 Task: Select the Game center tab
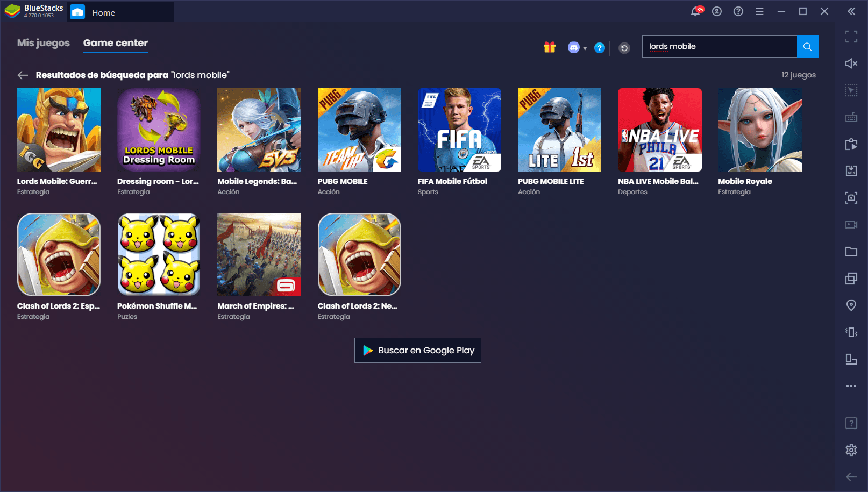[x=116, y=43]
